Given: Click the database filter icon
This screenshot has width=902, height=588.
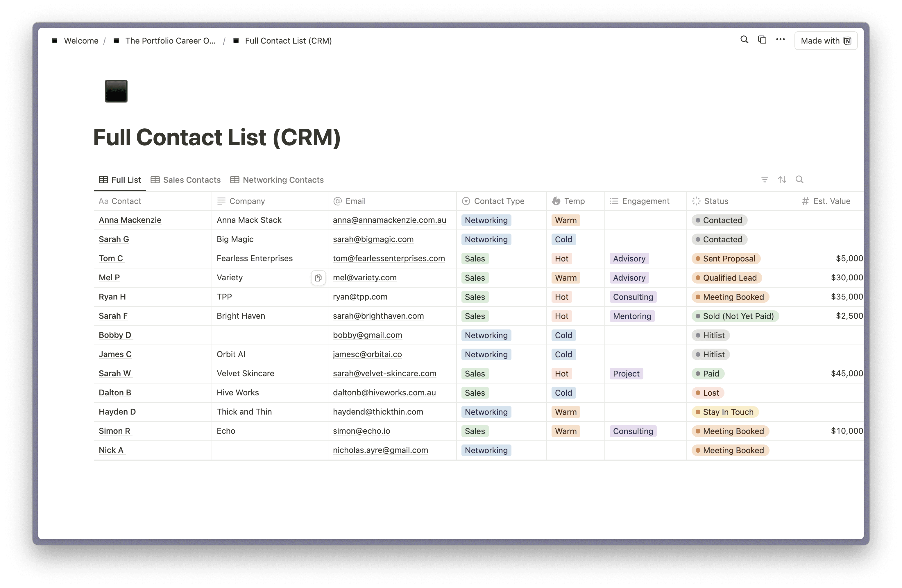Looking at the screenshot, I should click(765, 180).
